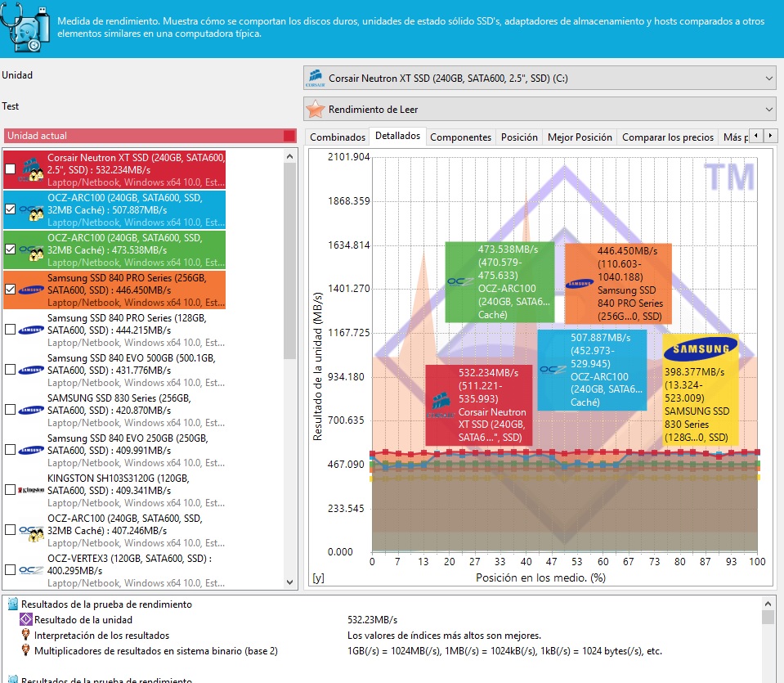Click Samsung logo of 840 EVO 250GB entry
The height and width of the screenshot is (683, 784).
pyautogui.click(x=31, y=450)
